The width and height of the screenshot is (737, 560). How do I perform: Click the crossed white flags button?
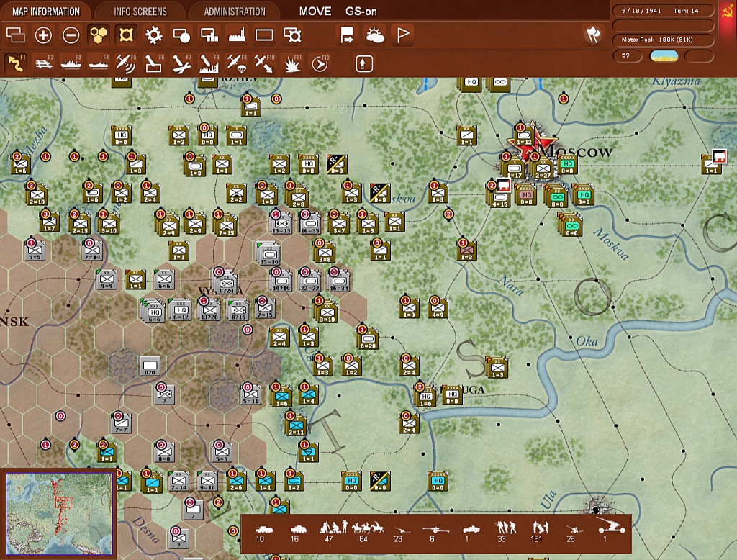593,35
